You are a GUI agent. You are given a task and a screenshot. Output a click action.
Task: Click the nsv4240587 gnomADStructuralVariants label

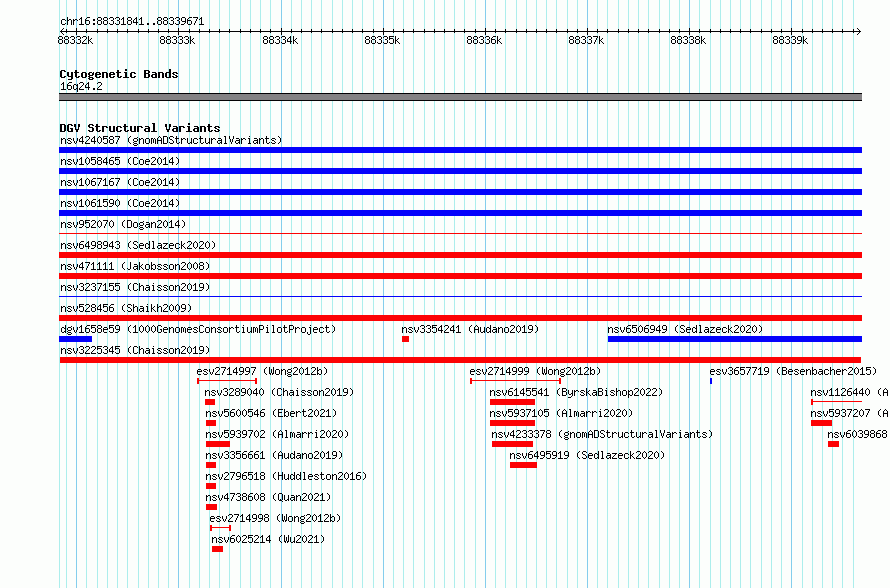pos(171,140)
